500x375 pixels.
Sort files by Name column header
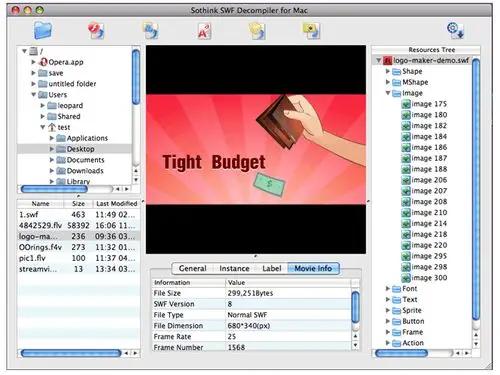[x=40, y=204]
